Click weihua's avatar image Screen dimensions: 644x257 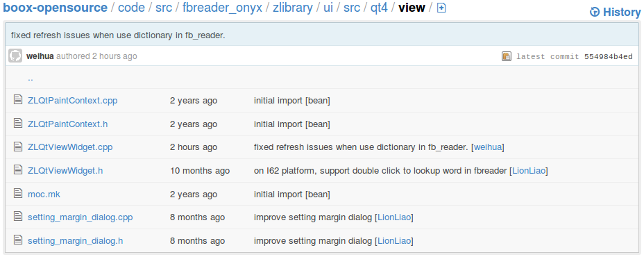(x=15, y=56)
